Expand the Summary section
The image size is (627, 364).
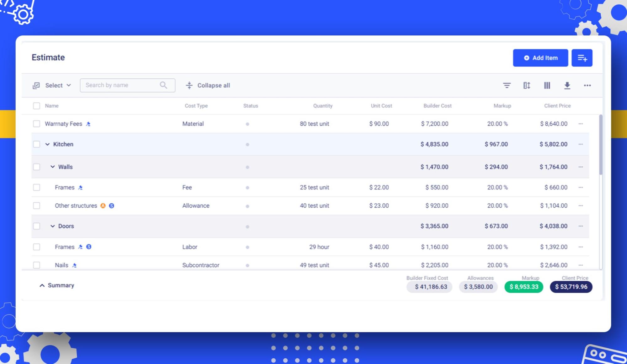point(56,285)
